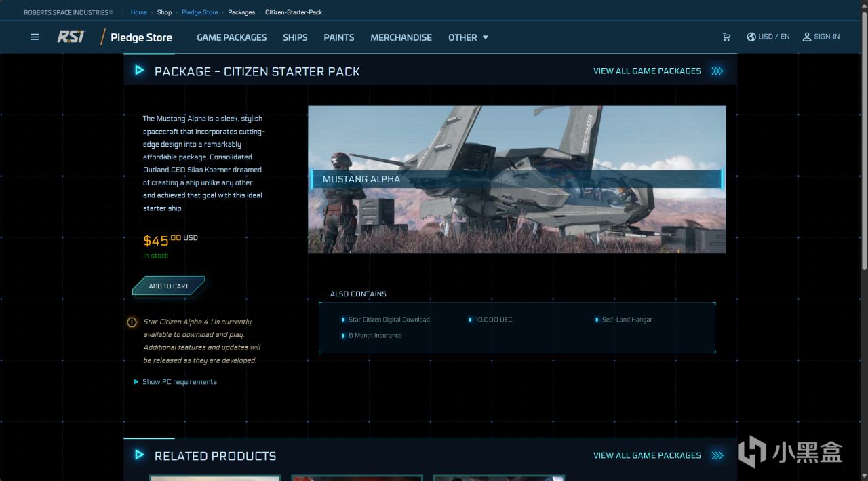Click the ALSO CONTAINS heading
The width and height of the screenshot is (868, 481).
click(358, 294)
